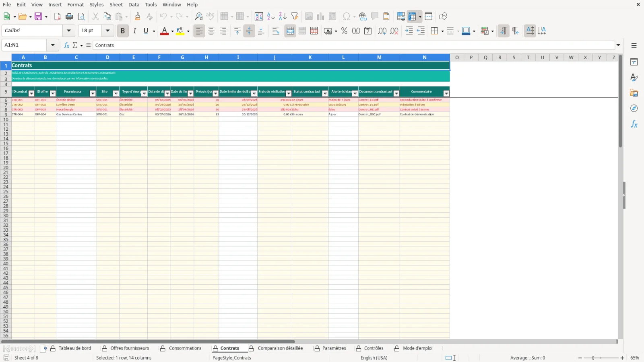The height and width of the screenshot is (362, 644).
Task: Open the sidebar Functions panel
Action: pos(634,124)
